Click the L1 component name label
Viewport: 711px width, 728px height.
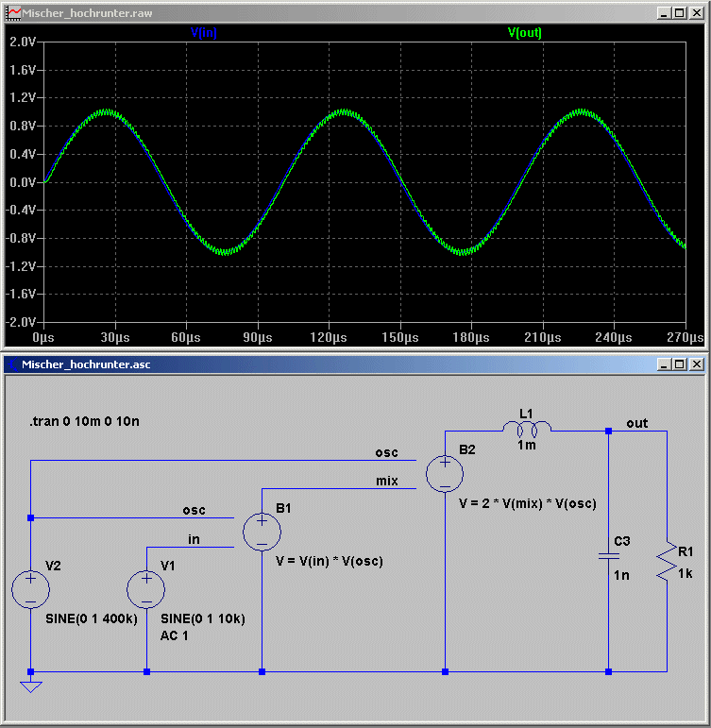tap(526, 414)
